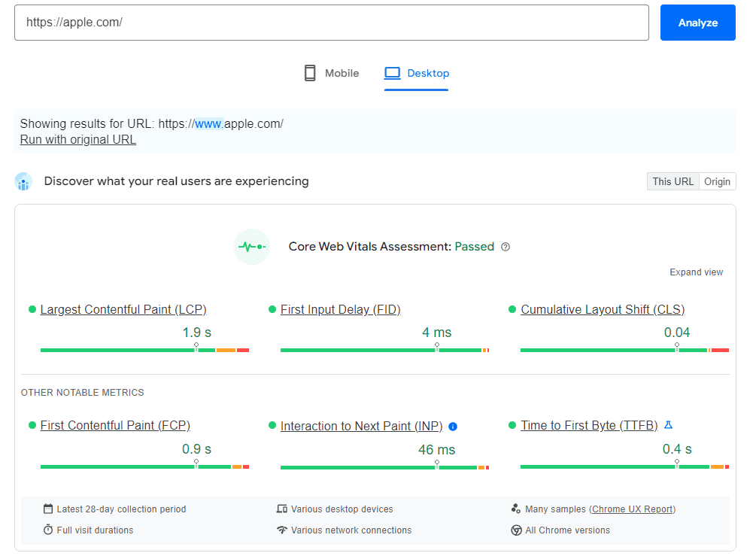
Task: Click the Core Web Vitals pulse icon
Action: click(252, 247)
